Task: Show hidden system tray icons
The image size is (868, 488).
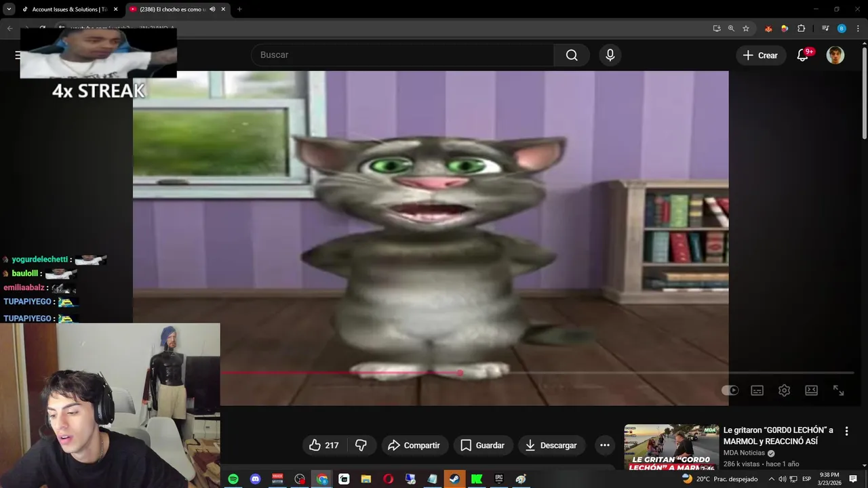Action: [x=771, y=479]
